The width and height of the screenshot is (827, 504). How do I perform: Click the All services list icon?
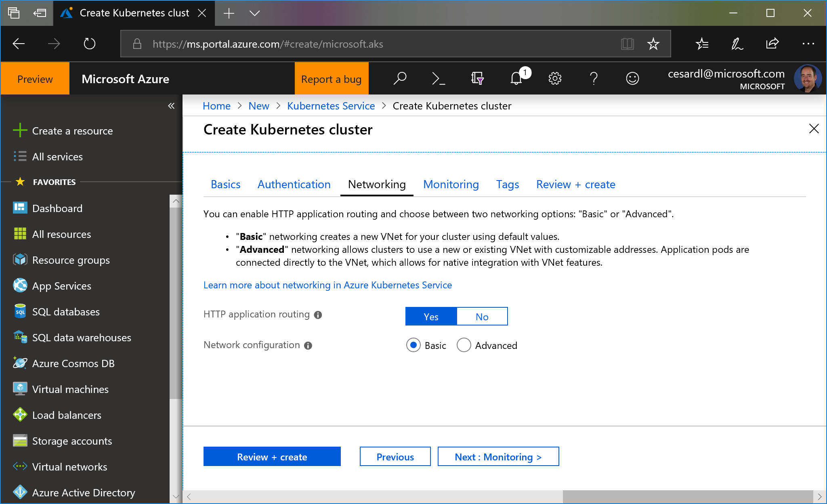(x=20, y=156)
